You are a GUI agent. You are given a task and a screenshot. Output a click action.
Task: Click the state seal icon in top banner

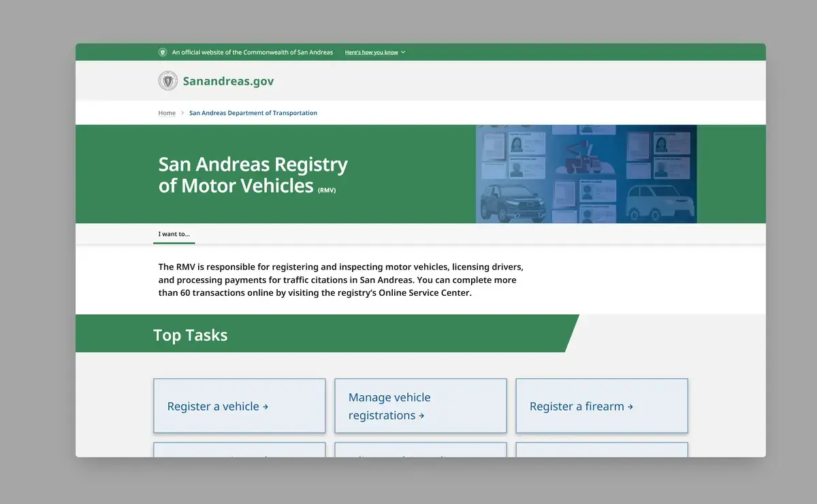pyautogui.click(x=163, y=52)
